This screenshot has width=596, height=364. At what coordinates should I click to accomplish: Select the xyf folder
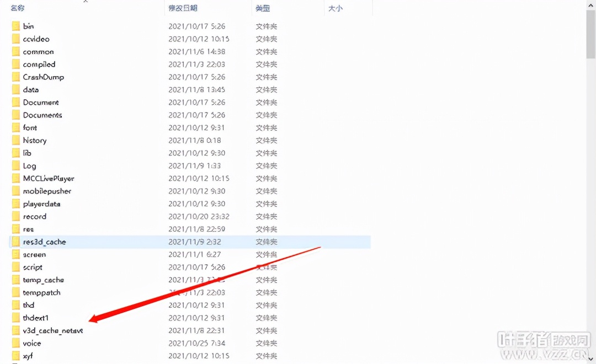(29, 356)
